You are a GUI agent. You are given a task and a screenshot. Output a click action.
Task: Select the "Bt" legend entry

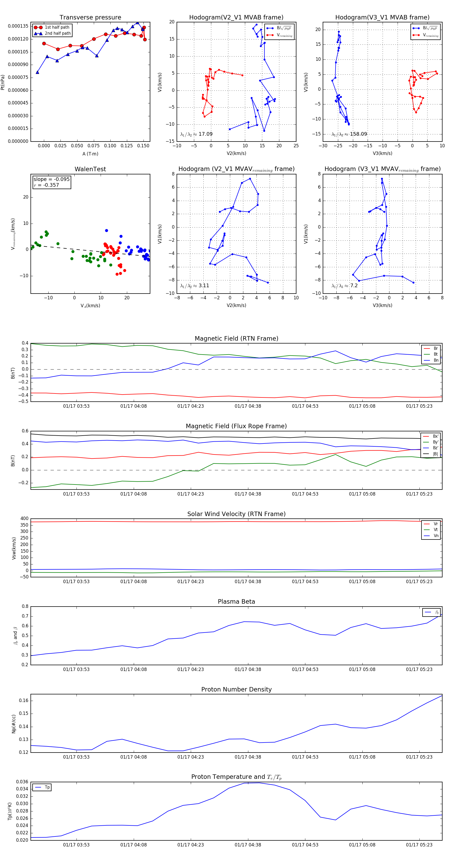[431, 355]
